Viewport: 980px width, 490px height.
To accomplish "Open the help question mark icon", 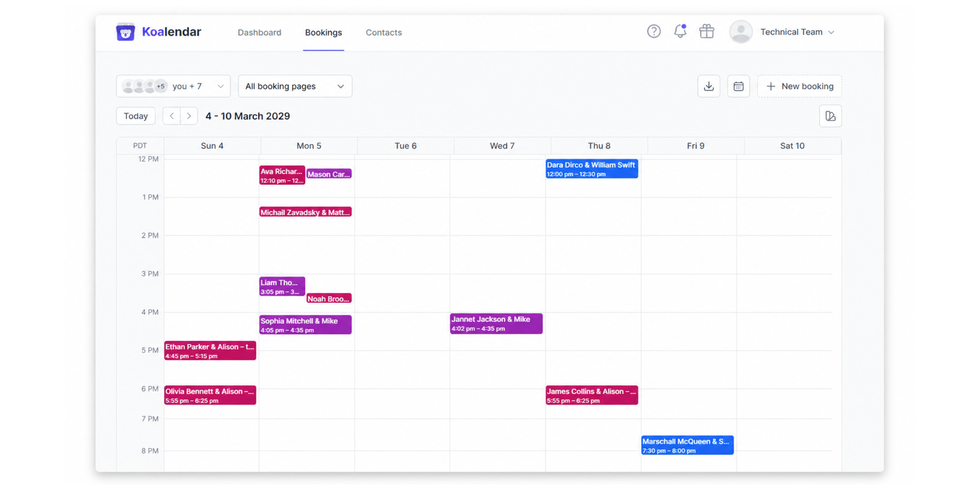I will [x=654, y=31].
